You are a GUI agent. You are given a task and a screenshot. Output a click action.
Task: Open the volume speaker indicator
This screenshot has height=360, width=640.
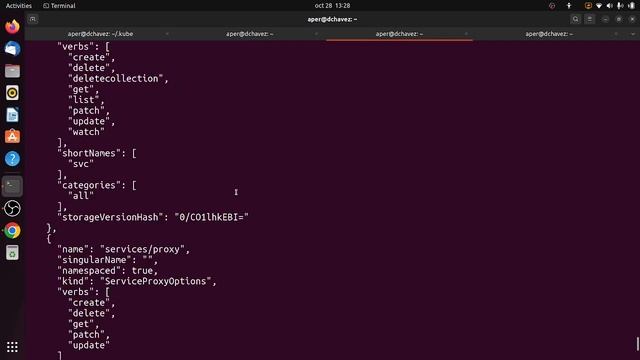(x=609, y=6)
